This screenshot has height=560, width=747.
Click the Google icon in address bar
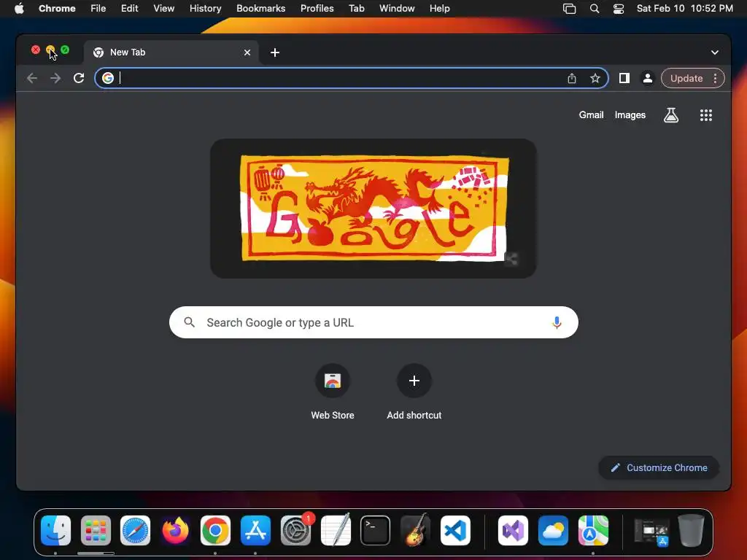pos(108,78)
